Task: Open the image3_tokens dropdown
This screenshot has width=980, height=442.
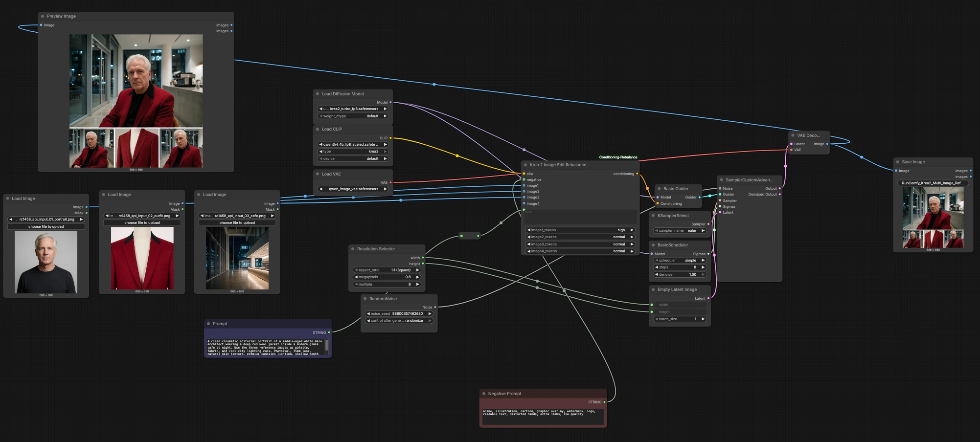Action: point(580,244)
